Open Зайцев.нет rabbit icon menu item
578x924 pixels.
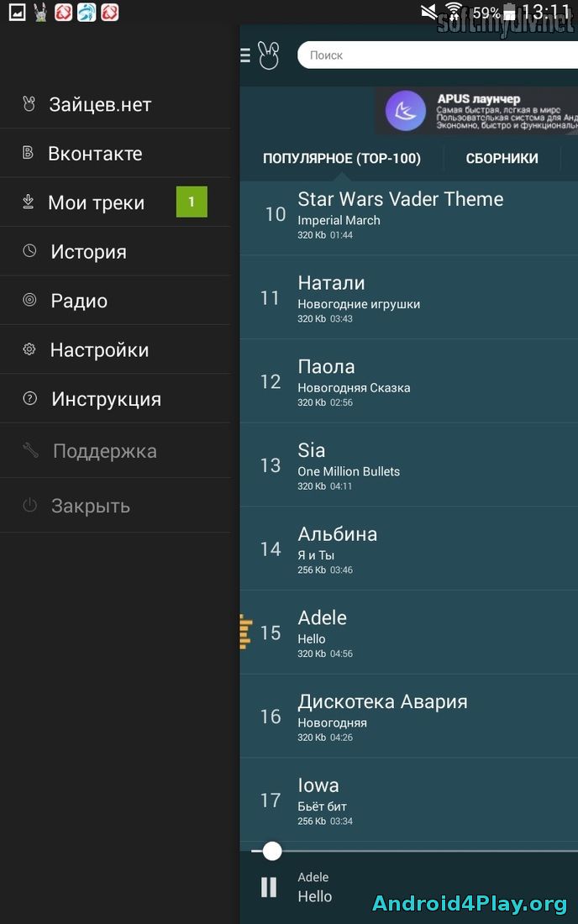(x=115, y=104)
